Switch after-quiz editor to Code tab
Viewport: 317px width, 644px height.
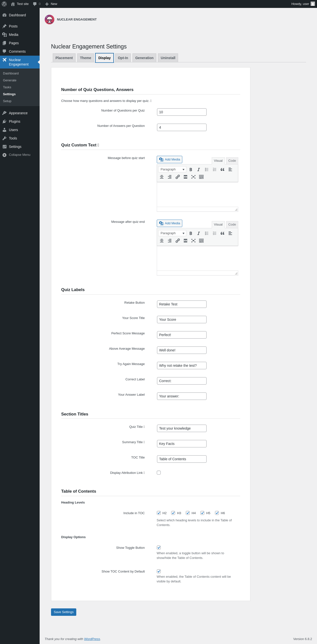tap(232, 225)
